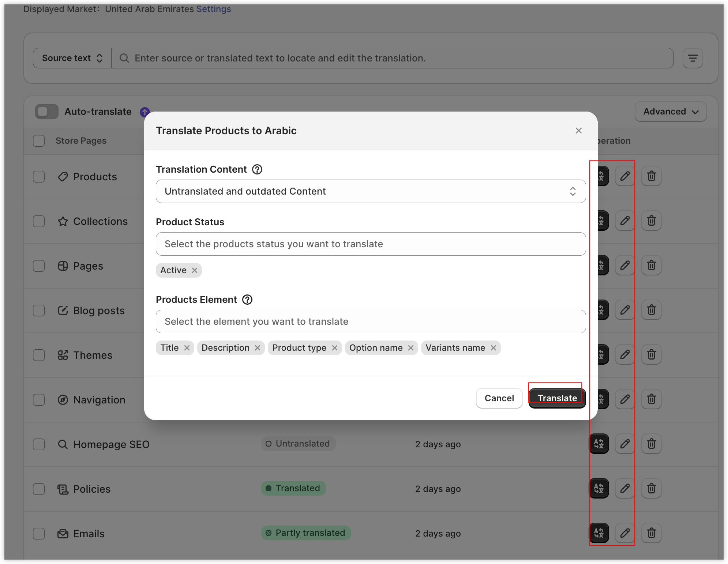Image resolution: width=728 pixels, height=564 pixels.
Task: Delete the Homepage SEO translations trash icon
Action: [x=651, y=444]
